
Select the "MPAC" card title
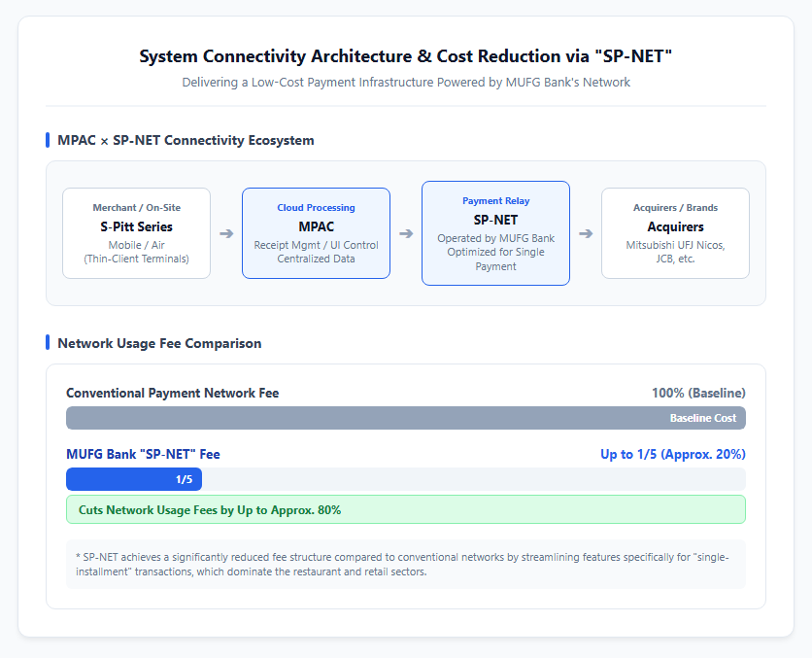316,226
